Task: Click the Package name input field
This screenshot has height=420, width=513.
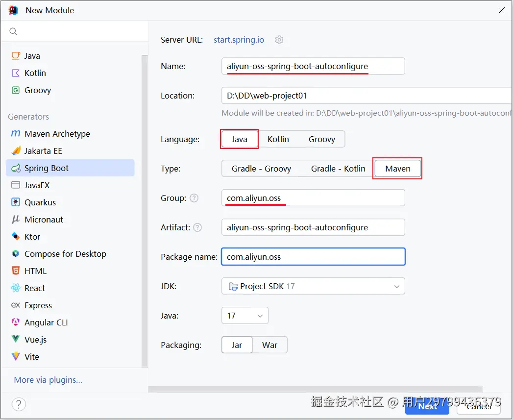Action: pos(313,257)
